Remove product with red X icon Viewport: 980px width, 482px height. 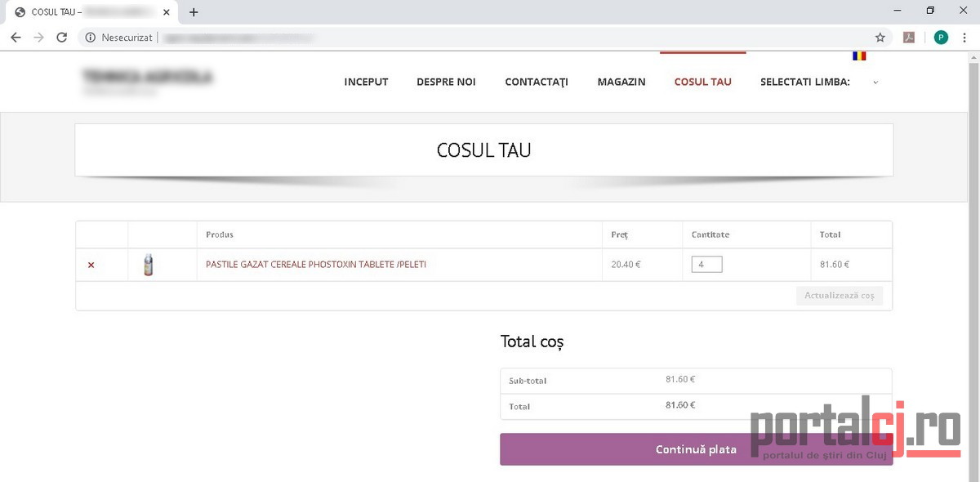coord(91,265)
